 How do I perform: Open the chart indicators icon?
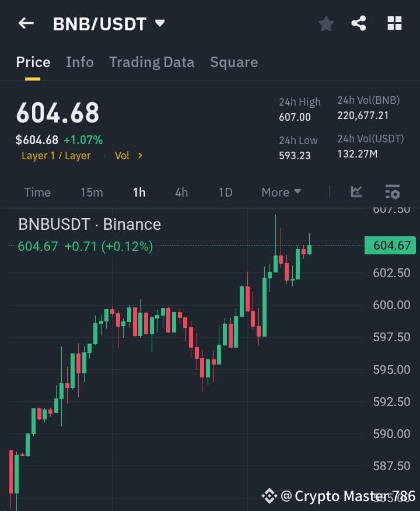coord(356,192)
